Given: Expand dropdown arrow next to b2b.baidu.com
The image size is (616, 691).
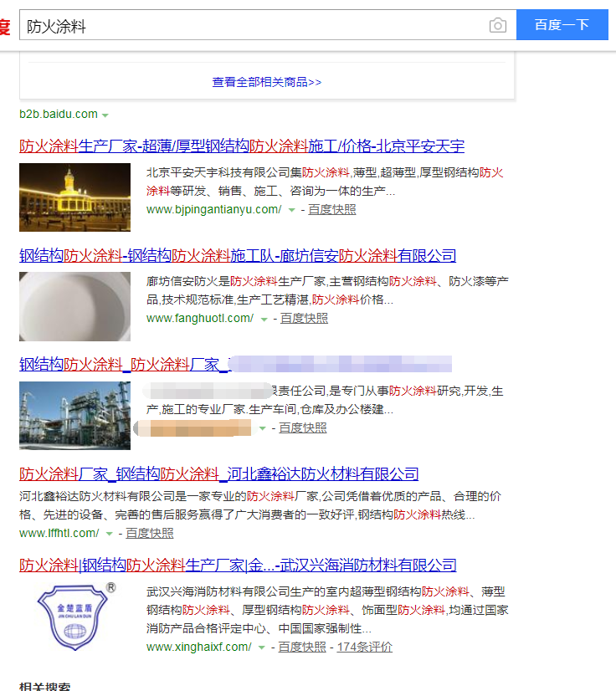Looking at the screenshot, I should pyautogui.click(x=105, y=115).
